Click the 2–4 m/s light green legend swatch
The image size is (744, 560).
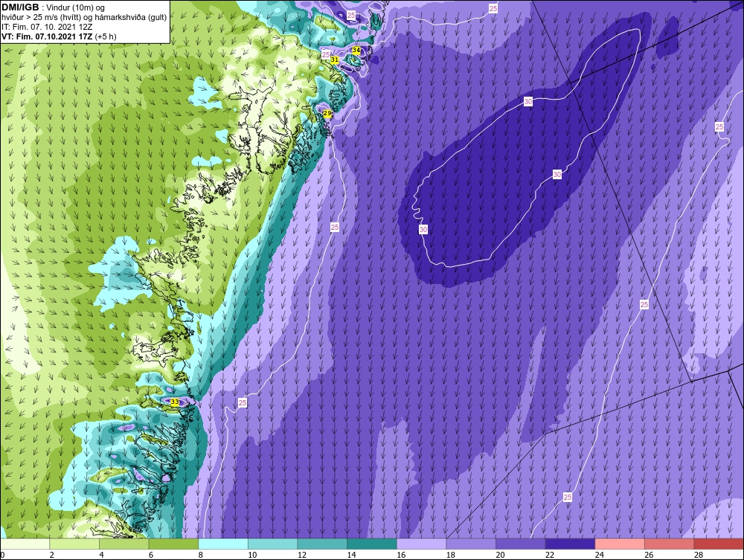pos(74,544)
